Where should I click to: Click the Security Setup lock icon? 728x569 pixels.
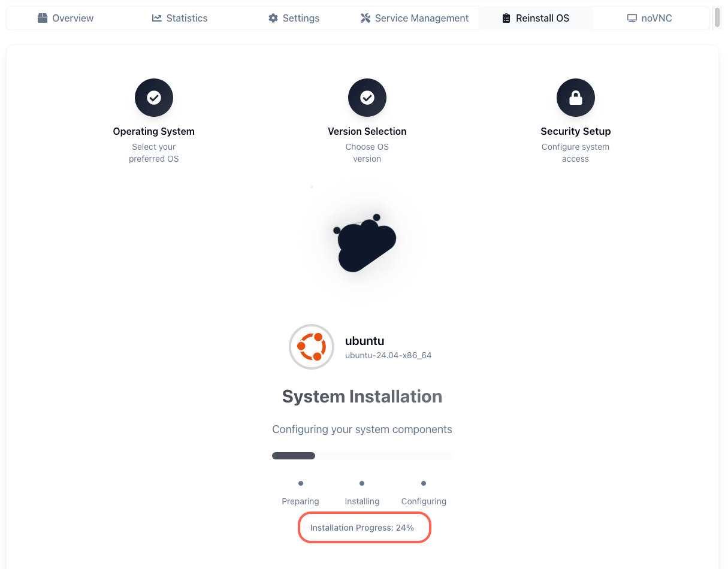point(576,98)
